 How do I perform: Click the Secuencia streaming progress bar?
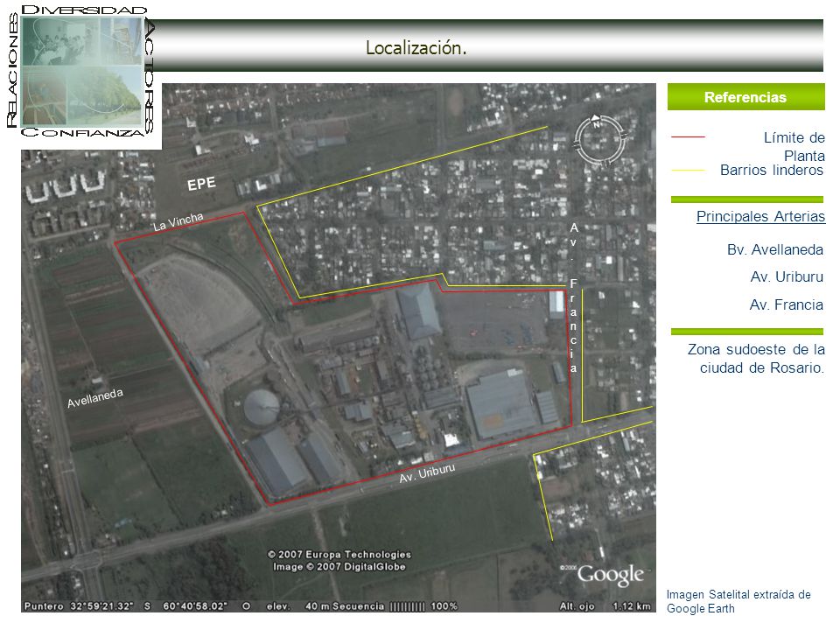click(407, 606)
